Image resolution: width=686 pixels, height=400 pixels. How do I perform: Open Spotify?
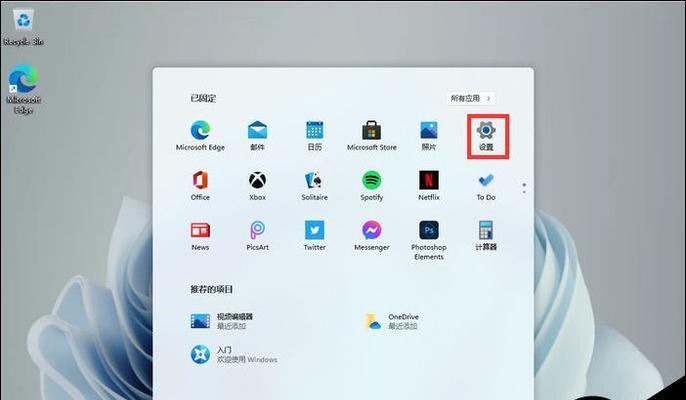[371, 186]
